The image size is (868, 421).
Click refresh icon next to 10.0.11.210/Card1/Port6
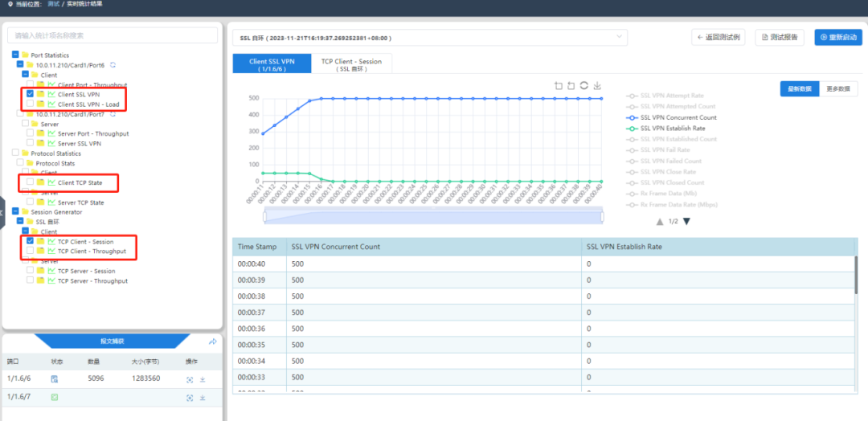click(113, 64)
